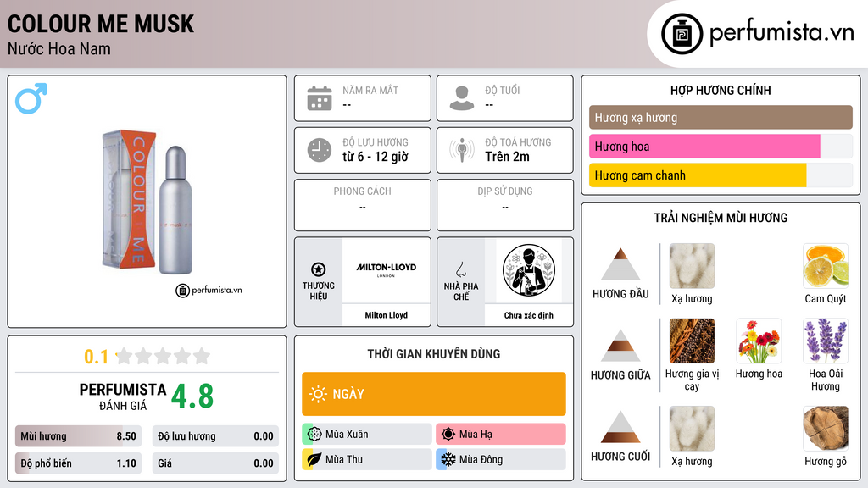Click the Mùi hương 8.50 score bar
Screen dimensions: 868x488
(78, 436)
